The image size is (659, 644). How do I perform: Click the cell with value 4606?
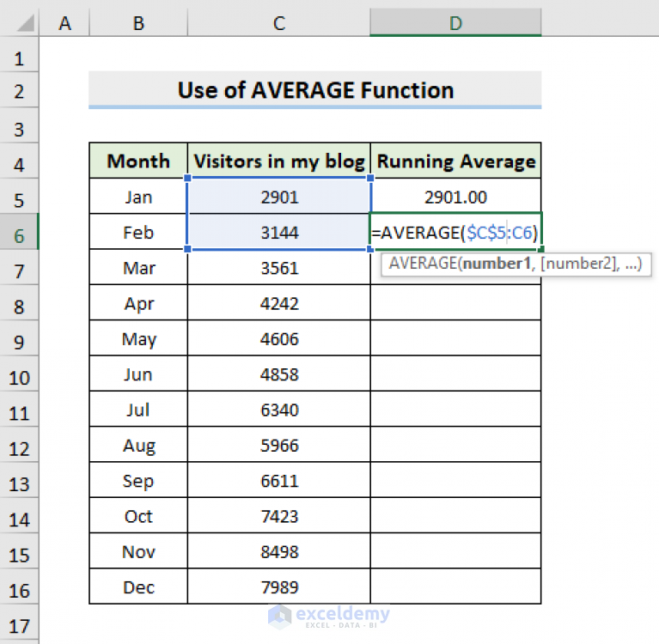point(278,338)
